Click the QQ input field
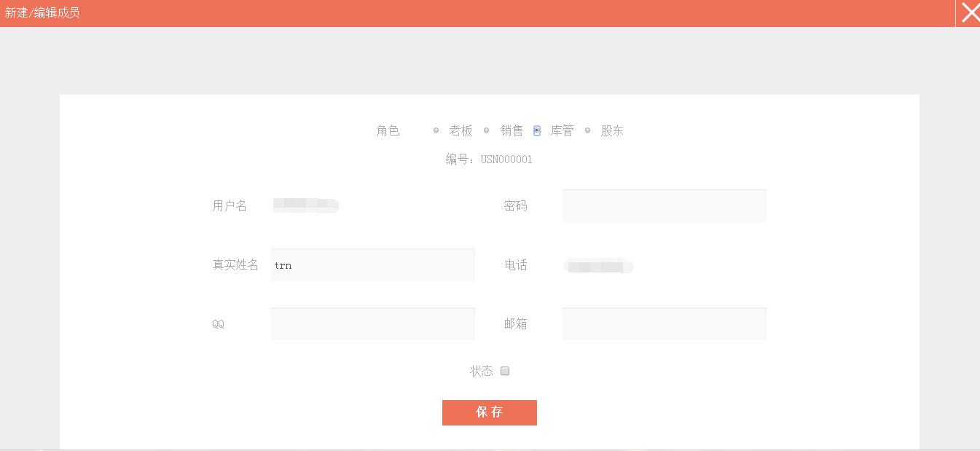This screenshot has width=980, height=451. point(372,323)
